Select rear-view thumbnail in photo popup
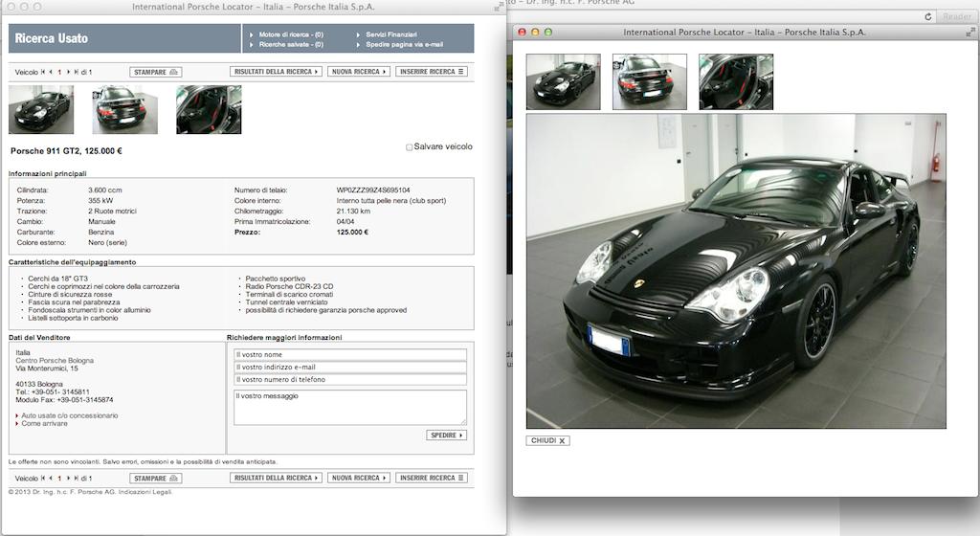The height and width of the screenshot is (536, 980). 650,82
